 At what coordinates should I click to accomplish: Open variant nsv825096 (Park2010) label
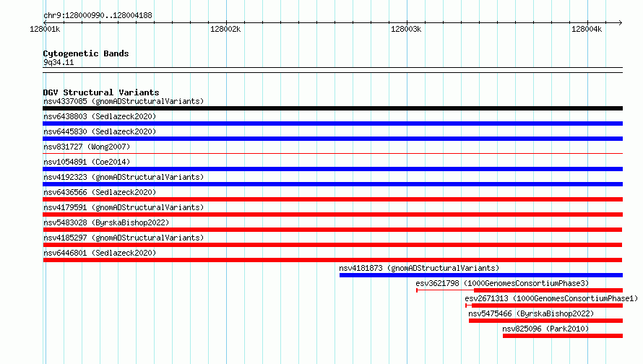(545, 329)
